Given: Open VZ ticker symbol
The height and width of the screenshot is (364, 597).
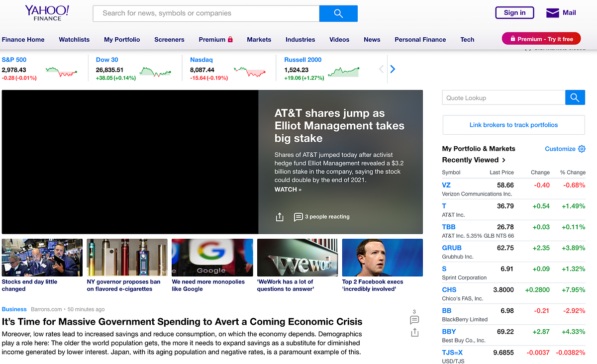Looking at the screenshot, I should click(446, 185).
